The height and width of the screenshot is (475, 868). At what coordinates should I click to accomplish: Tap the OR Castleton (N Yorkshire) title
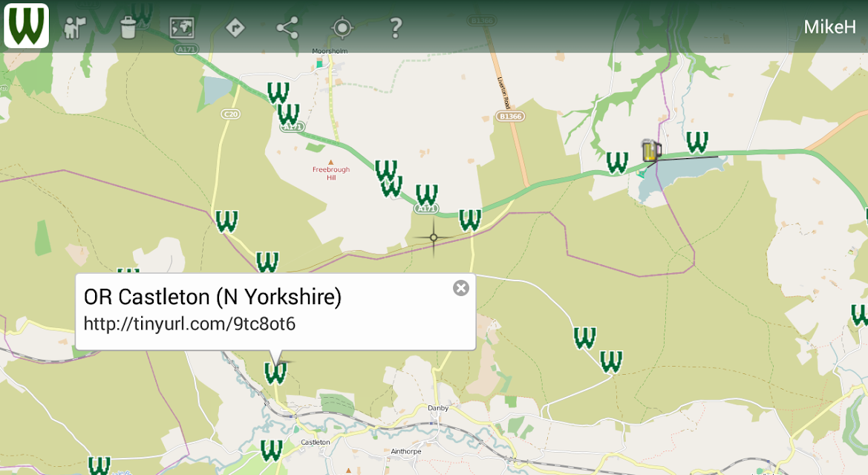(212, 297)
